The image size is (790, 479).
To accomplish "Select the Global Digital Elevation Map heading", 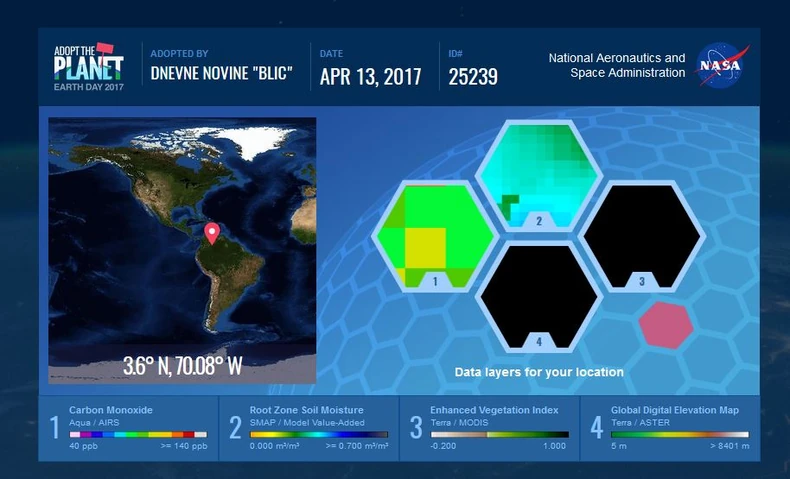I will pos(675,410).
